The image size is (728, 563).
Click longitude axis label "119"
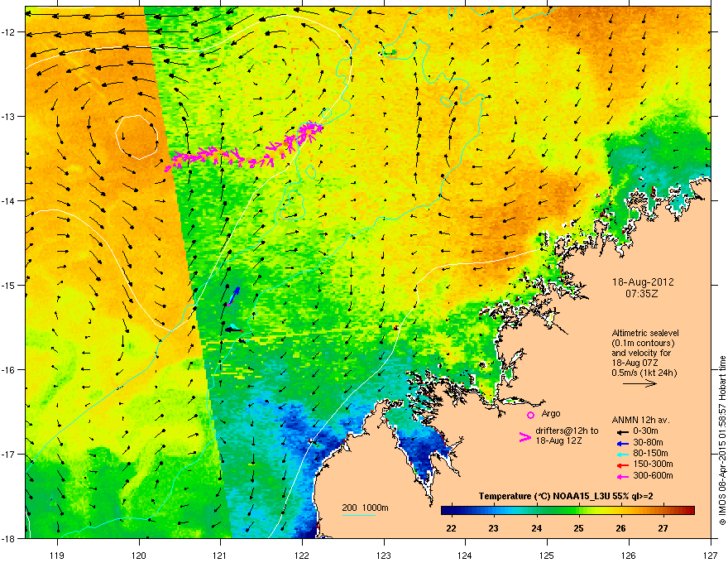point(57,555)
